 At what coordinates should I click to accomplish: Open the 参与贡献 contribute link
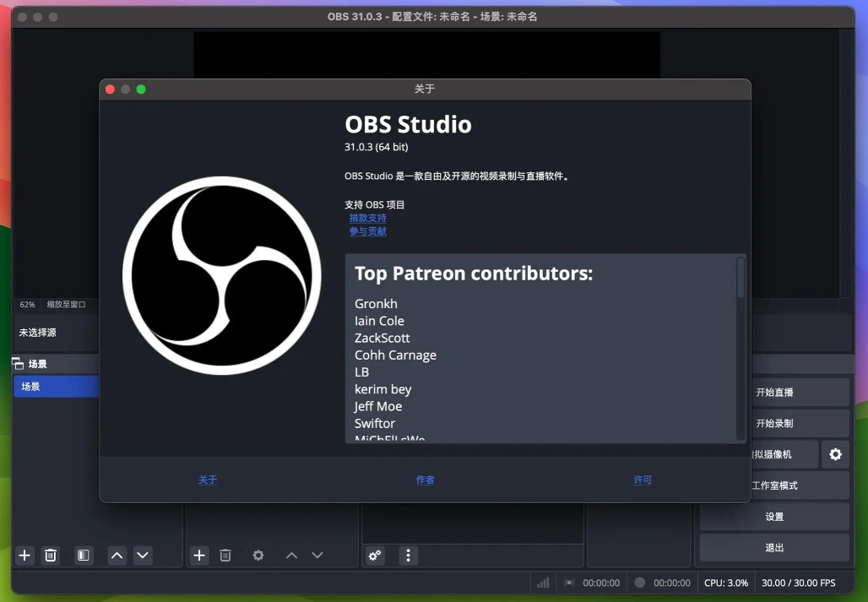pyautogui.click(x=367, y=231)
